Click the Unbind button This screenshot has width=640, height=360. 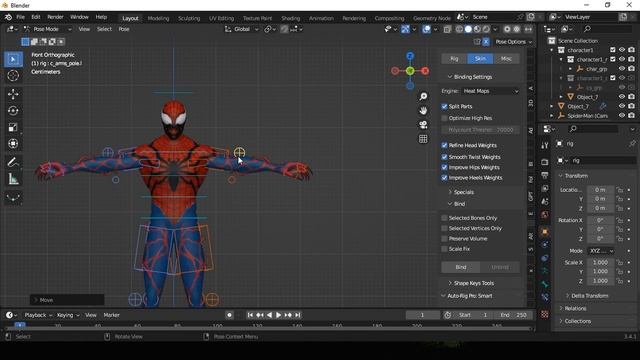(500, 267)
